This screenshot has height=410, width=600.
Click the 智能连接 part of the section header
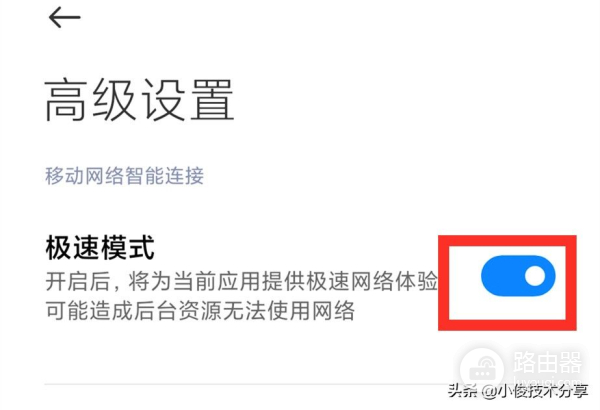coord(164,176)
